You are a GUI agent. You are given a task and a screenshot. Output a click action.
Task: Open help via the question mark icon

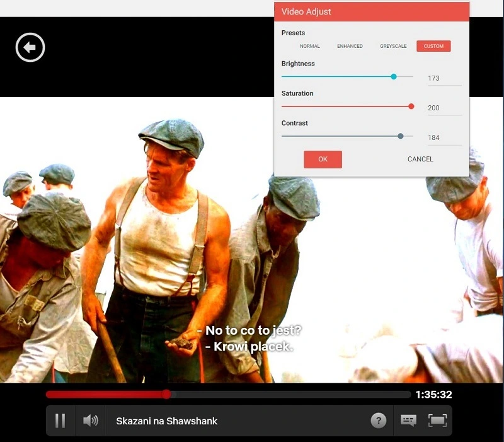tap(377, 420)
